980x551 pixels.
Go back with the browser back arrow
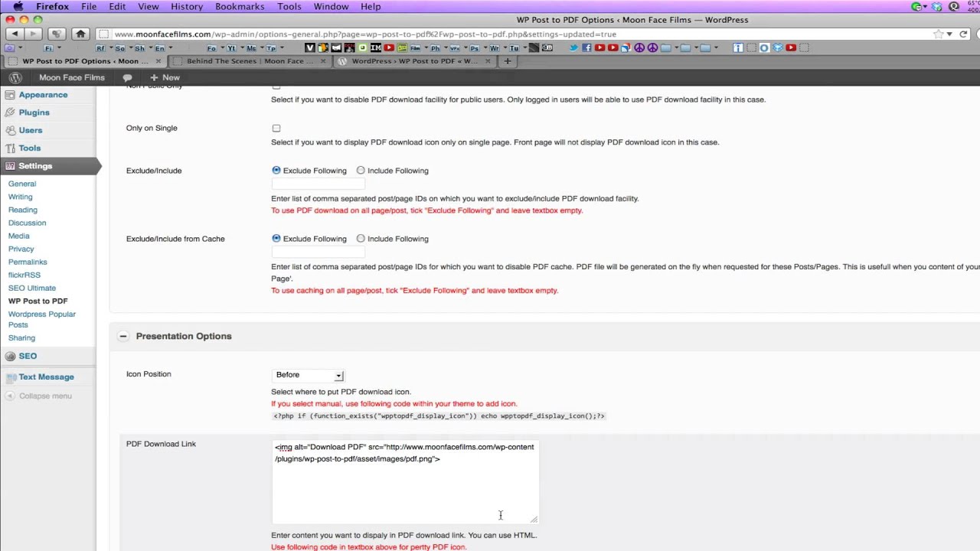click(x=15, y=34)
